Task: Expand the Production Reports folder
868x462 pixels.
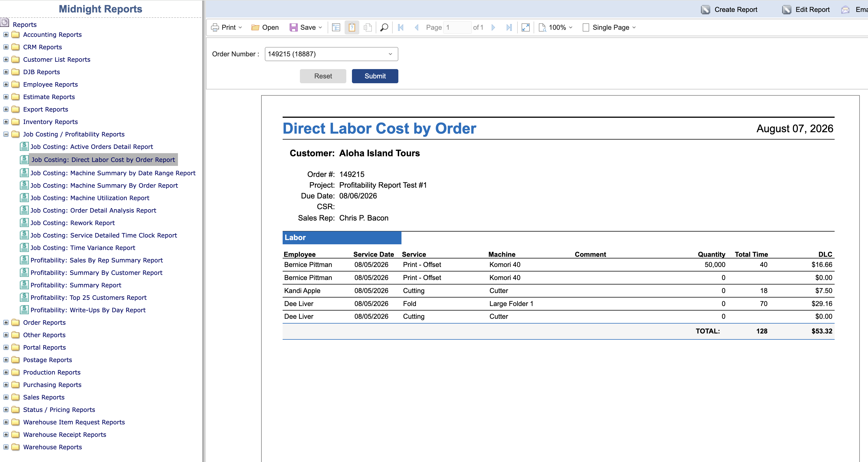Action: tap(6, 372)
